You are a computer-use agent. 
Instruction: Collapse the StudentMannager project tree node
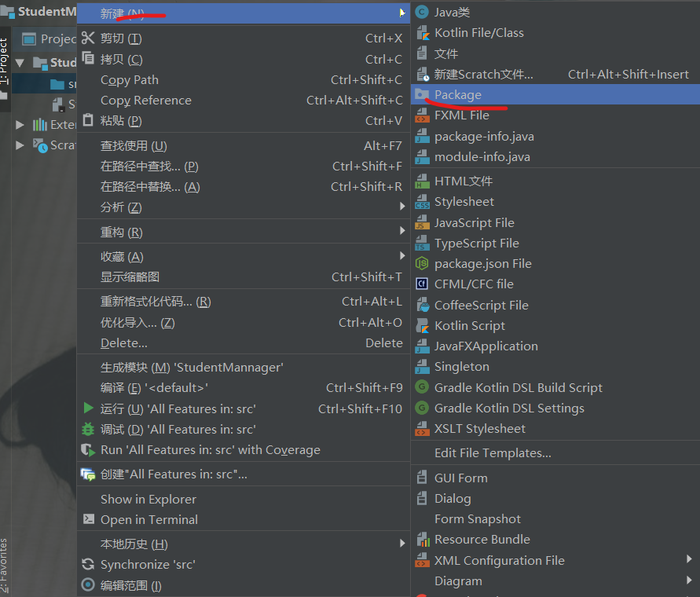pyautogui.click(x=20, y=63)
